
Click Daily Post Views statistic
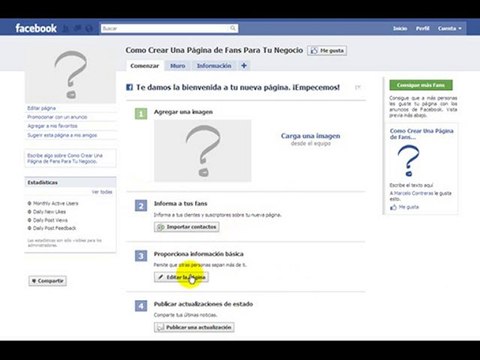(48, 220)
